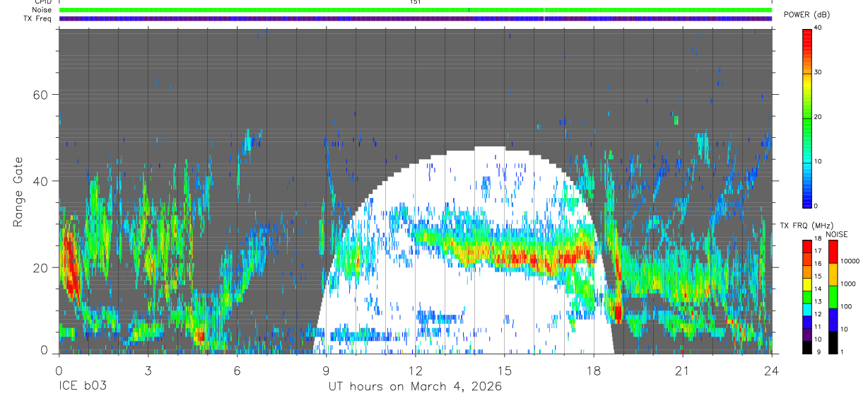Click TX frequency value '18'
Viewport: 868px width, 401px height.
(x=818, y=239)
